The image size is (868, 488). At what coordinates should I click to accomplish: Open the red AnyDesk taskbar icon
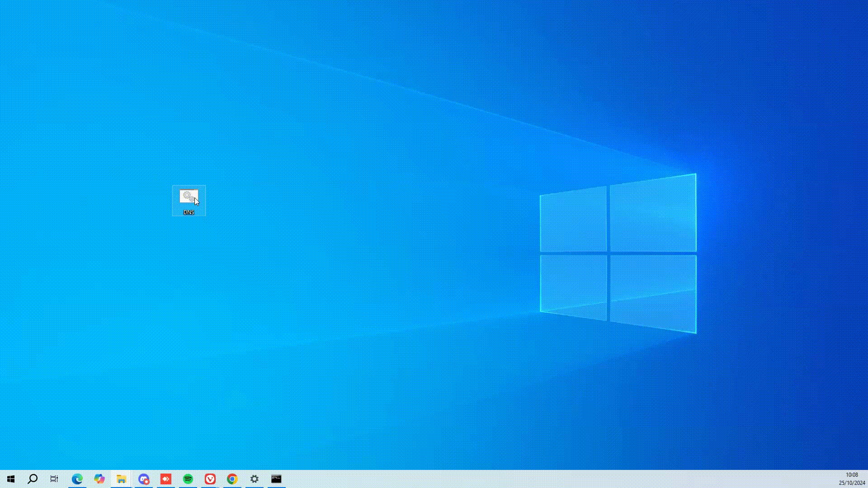pyautogui.click(x=166, y=479)
